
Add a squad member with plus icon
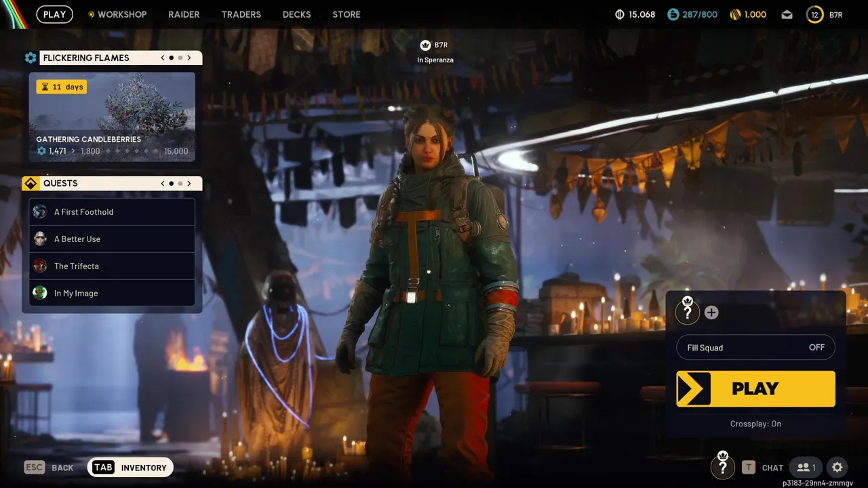[x=711, y=312]
